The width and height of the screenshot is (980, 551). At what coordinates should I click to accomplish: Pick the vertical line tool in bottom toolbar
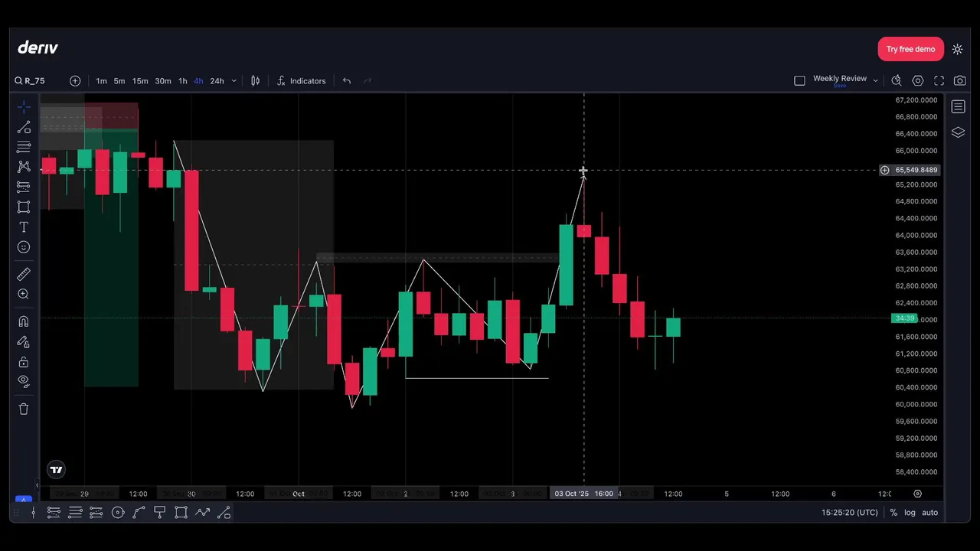click(33, 513)
